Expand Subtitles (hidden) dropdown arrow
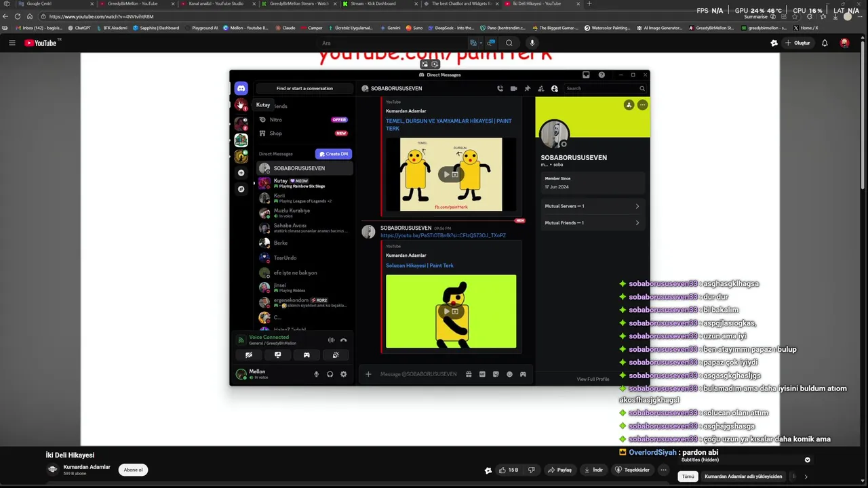 tap(807, 460)
